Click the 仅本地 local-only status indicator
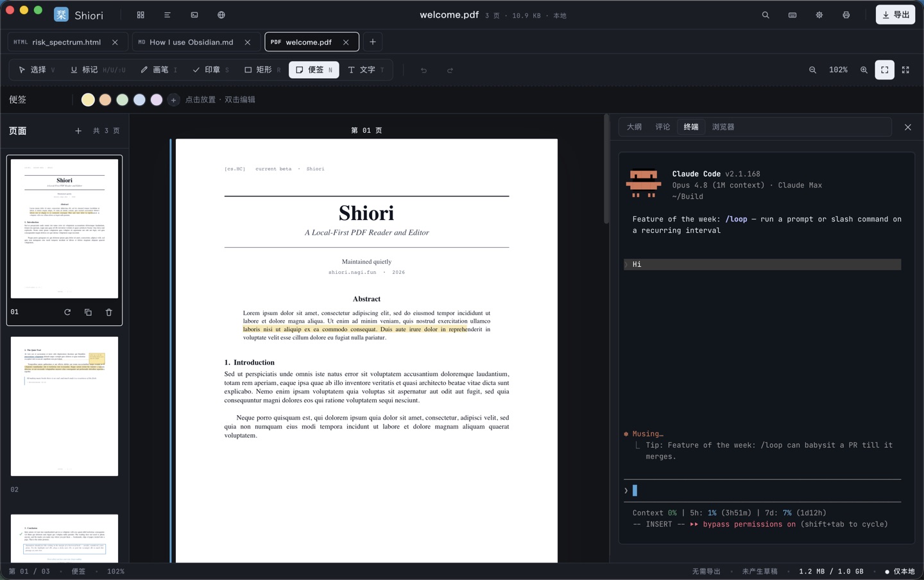Image resolution: width=924 pixels, height=580 pixels. click(x=900, y=572)
